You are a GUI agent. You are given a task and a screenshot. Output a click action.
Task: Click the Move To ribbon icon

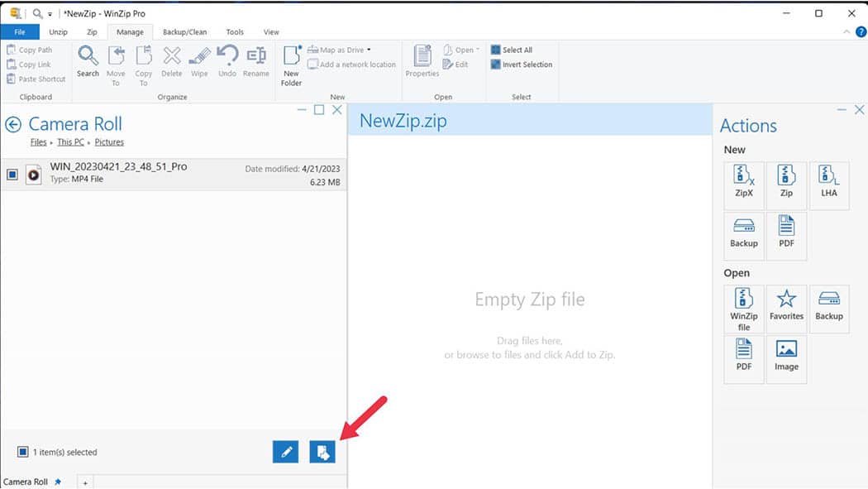tap(116, 66)
